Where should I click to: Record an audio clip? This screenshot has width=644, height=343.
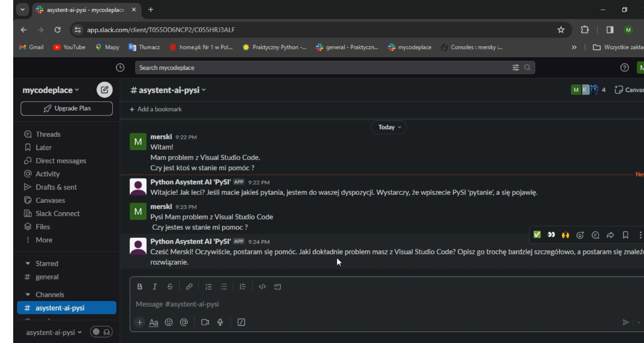coord(220,322)
